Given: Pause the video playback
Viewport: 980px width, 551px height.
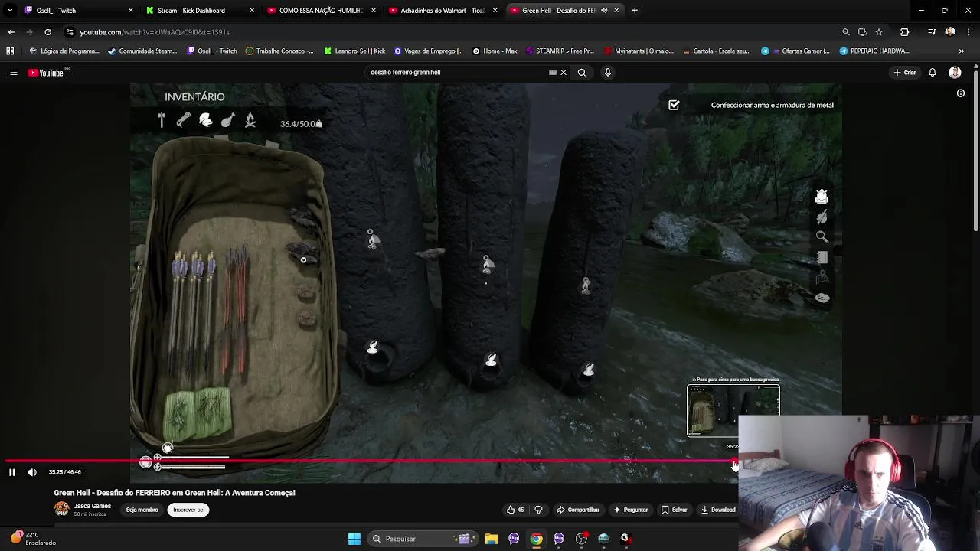Looking at the screenshot, I should (x=12, y=472).
